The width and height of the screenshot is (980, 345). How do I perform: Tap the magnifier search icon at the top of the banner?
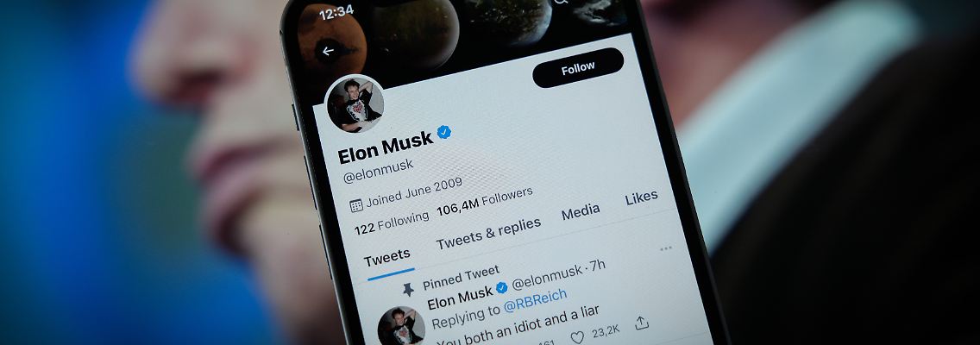560,2
